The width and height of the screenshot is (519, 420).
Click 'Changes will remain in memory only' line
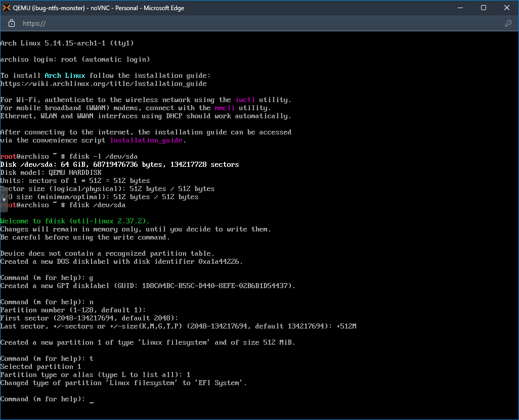[x=136, y=229]
